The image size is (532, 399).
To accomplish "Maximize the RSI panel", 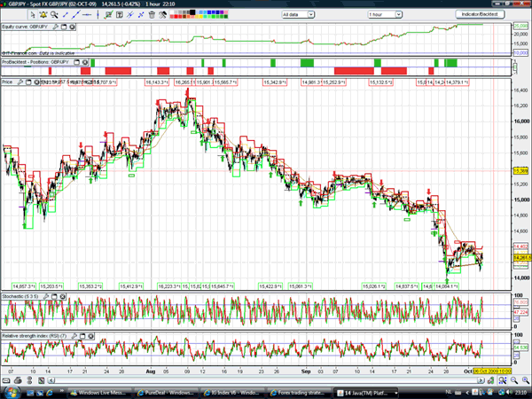I will tap(82, 336).
